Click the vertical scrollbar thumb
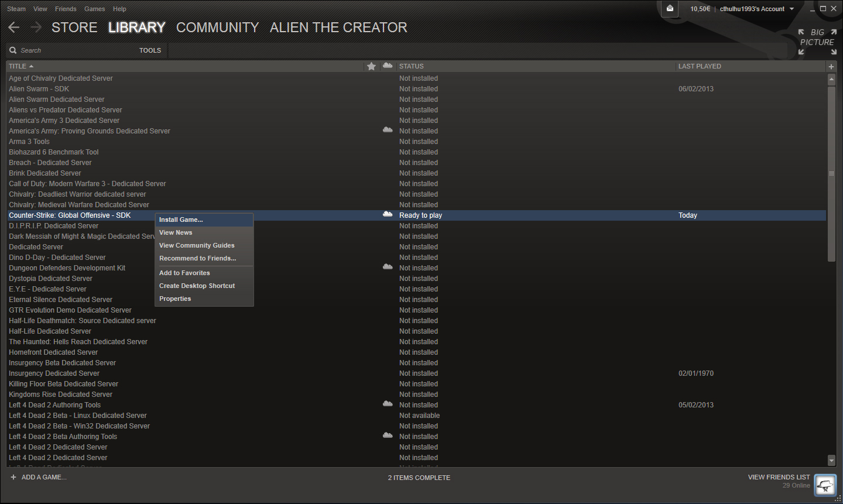This screenshot has width=843, height=504. coord(831,174)
